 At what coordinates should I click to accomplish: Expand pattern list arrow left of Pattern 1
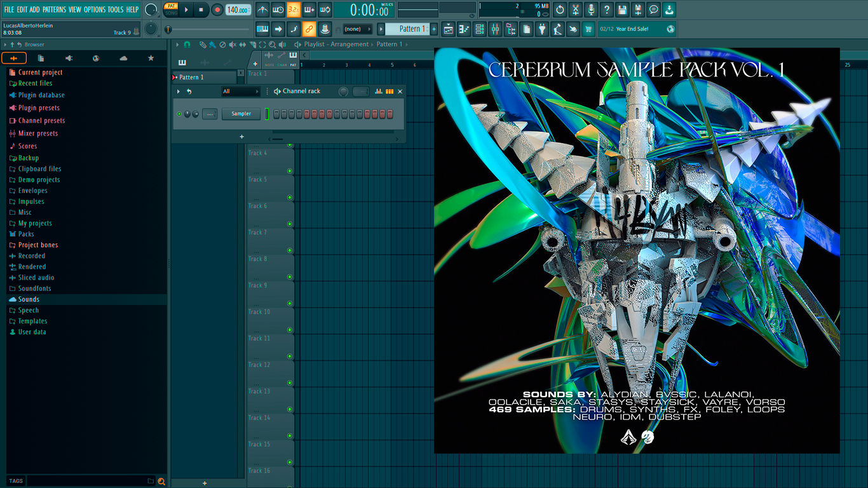(381, 29)
